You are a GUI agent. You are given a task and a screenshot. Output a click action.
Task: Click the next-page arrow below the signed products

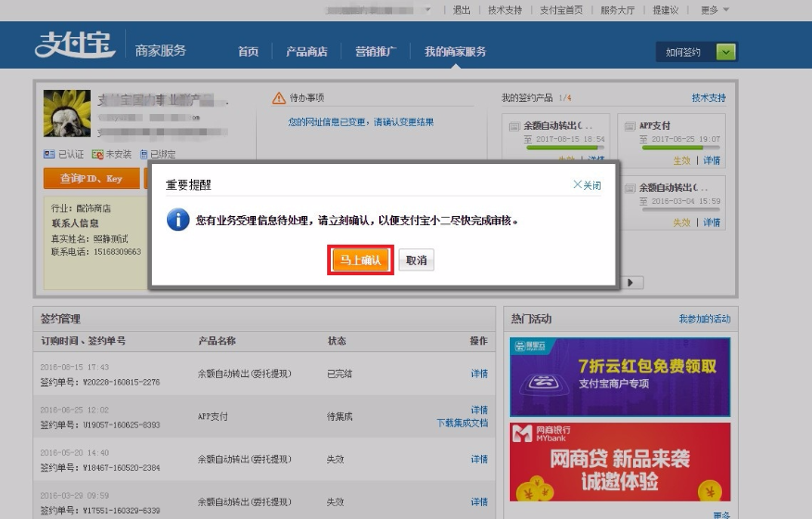point(630,283)
